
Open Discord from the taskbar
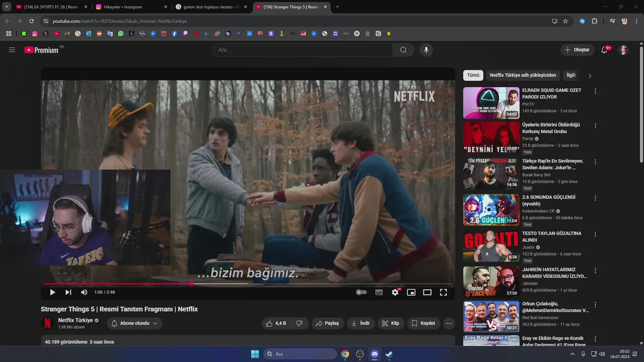[x=374, y=354]
